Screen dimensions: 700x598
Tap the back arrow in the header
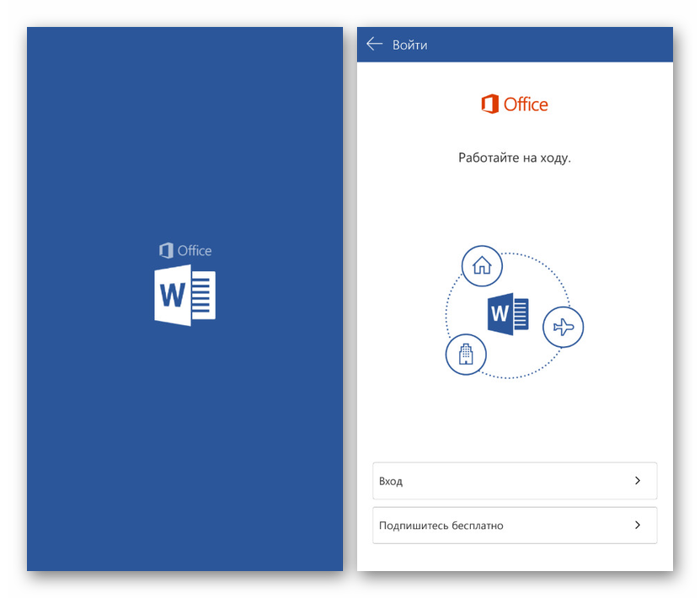pyautogui.click(x=375, y=44)
